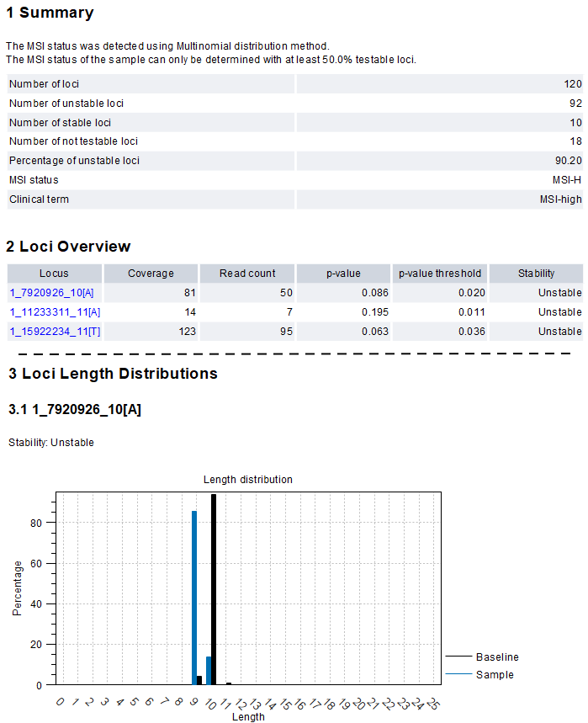The height and width of the screenshot is (723, 588).
Task: Click the 'MSI status' row label
Action: [x=34, y=180]
